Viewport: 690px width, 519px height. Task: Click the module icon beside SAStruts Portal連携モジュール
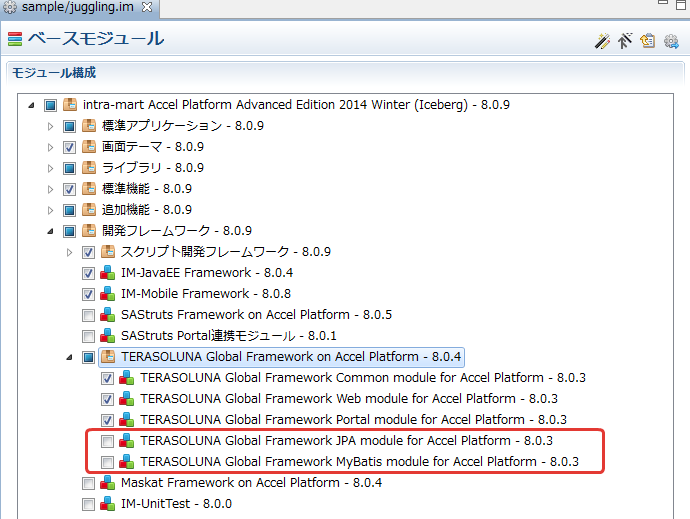(108, 335)
